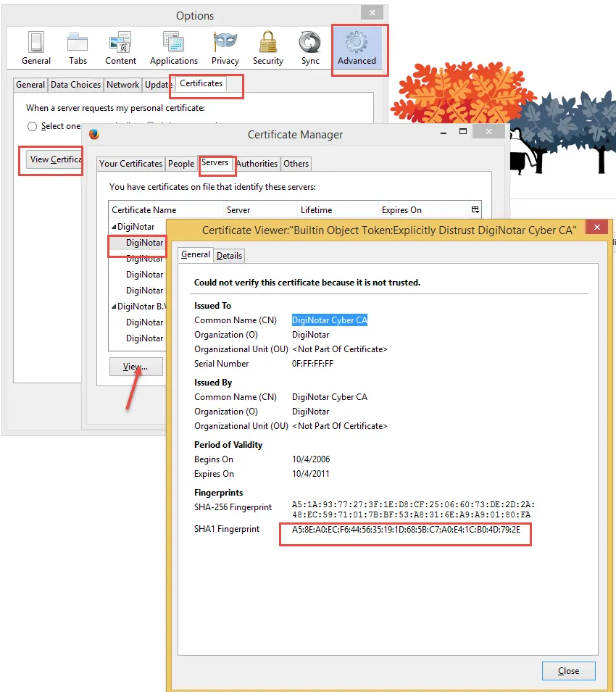Open the Sync options panel icon
This screenshot has height=692, width=616.
tap(310, 49)
